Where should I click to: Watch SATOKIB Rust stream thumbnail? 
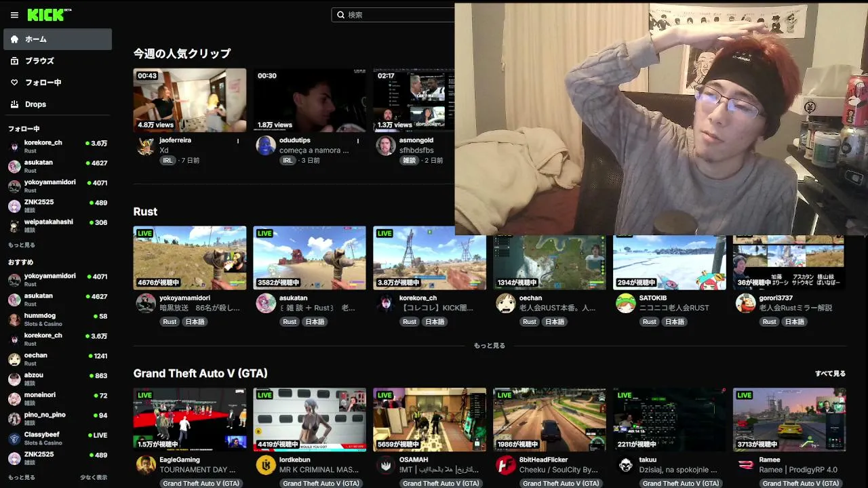coord(669,263)
